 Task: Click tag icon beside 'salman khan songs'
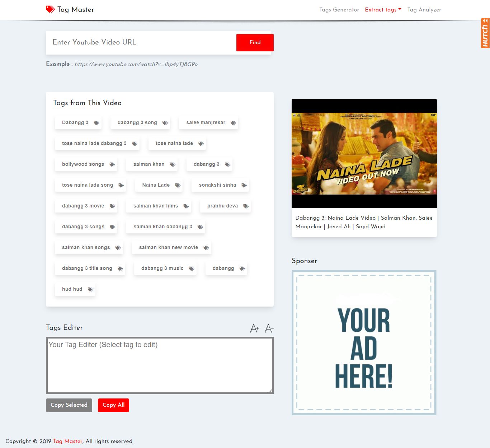tap(118, 248)
